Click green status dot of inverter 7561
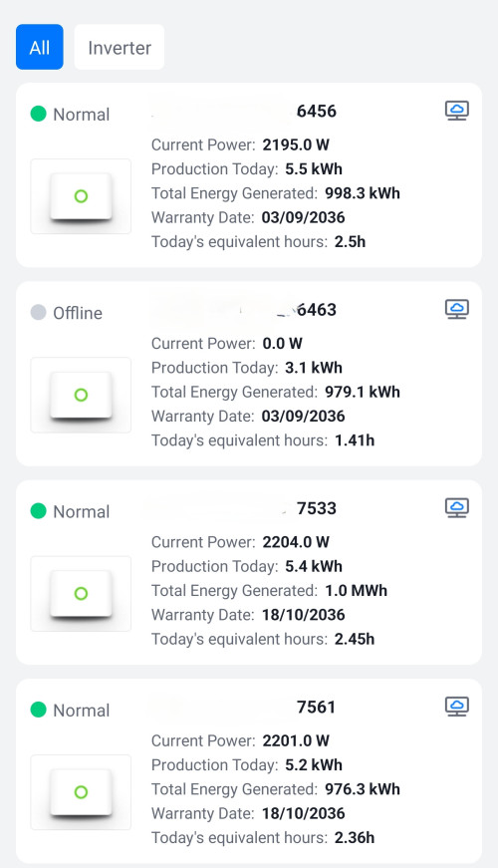Screen dimensions: 498x868 click(x=38, y=710)
